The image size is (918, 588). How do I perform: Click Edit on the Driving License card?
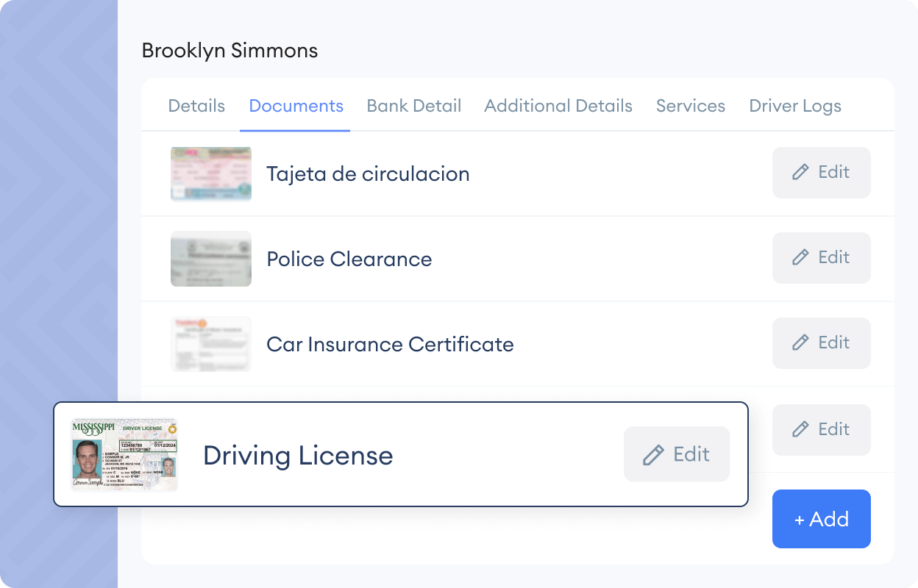(676, 454)
